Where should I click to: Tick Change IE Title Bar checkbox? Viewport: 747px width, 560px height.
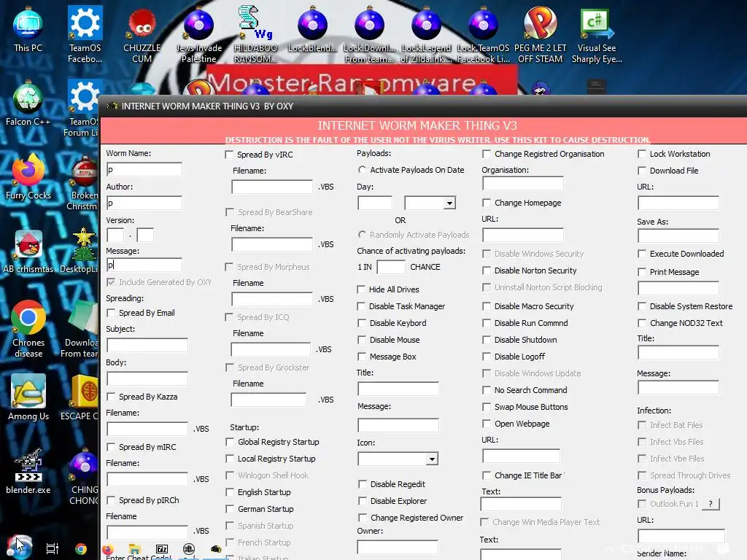(487, 475)
